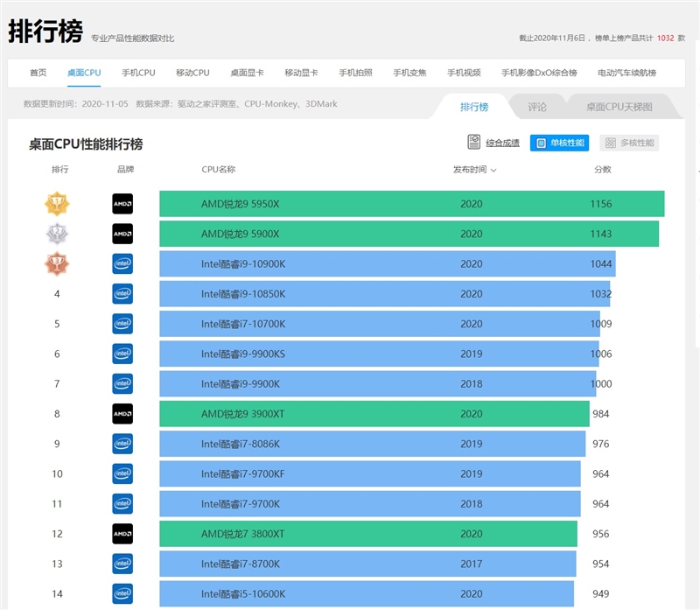Switch to the 评论 tab
The width and height of the screenshot is (700, 610).
[537, 107]
